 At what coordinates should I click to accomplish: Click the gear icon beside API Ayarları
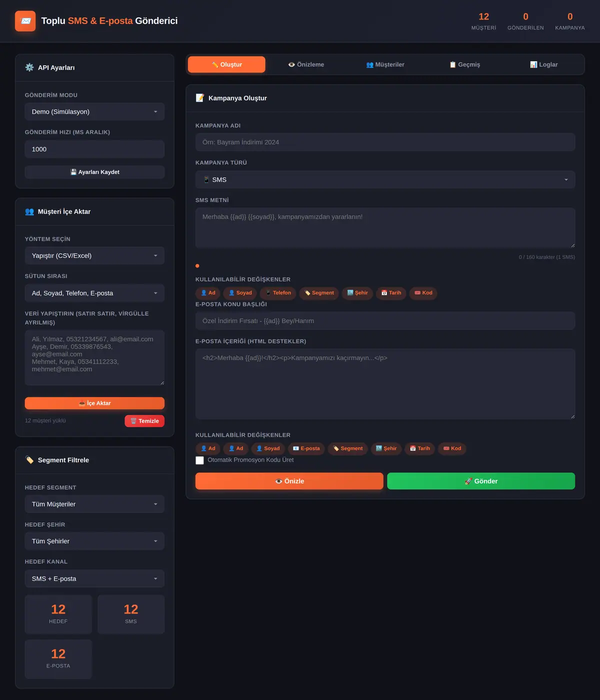tap(29, 67)
